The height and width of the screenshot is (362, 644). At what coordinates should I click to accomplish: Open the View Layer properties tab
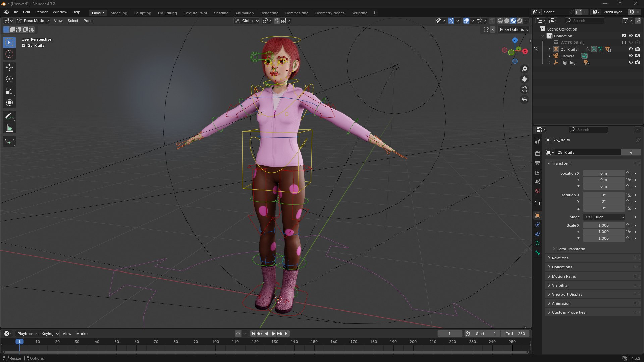(x=538, y=172)
